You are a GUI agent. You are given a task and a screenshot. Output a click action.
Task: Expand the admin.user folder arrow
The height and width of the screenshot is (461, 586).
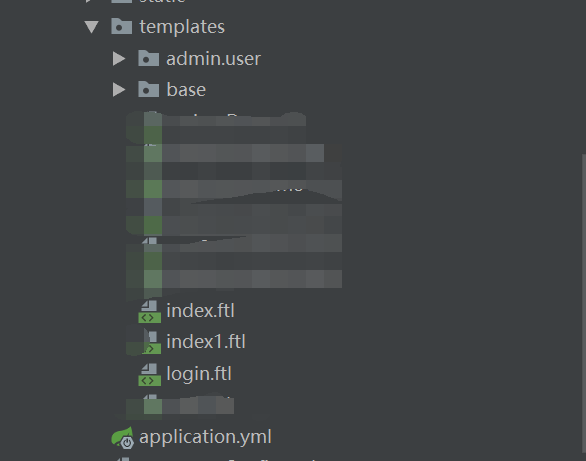point(119,59)
